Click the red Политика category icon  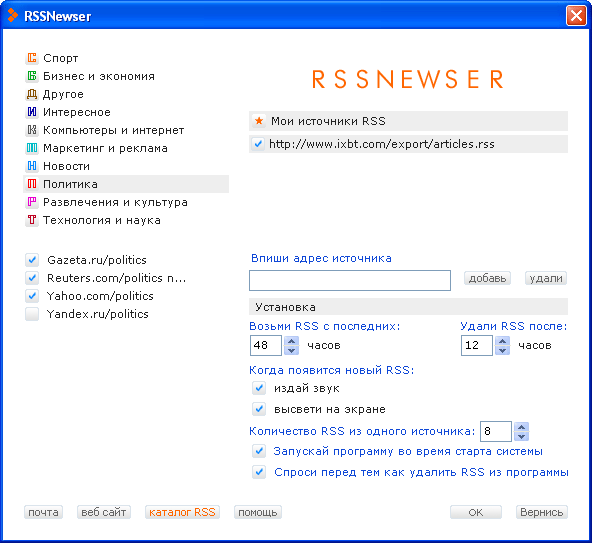[32, 184]
